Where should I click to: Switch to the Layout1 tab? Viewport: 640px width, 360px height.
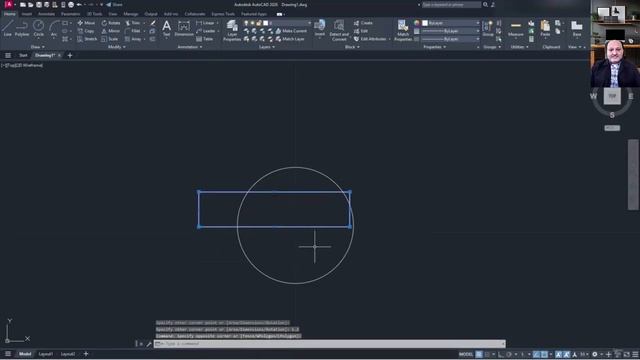tap(45, 354)
